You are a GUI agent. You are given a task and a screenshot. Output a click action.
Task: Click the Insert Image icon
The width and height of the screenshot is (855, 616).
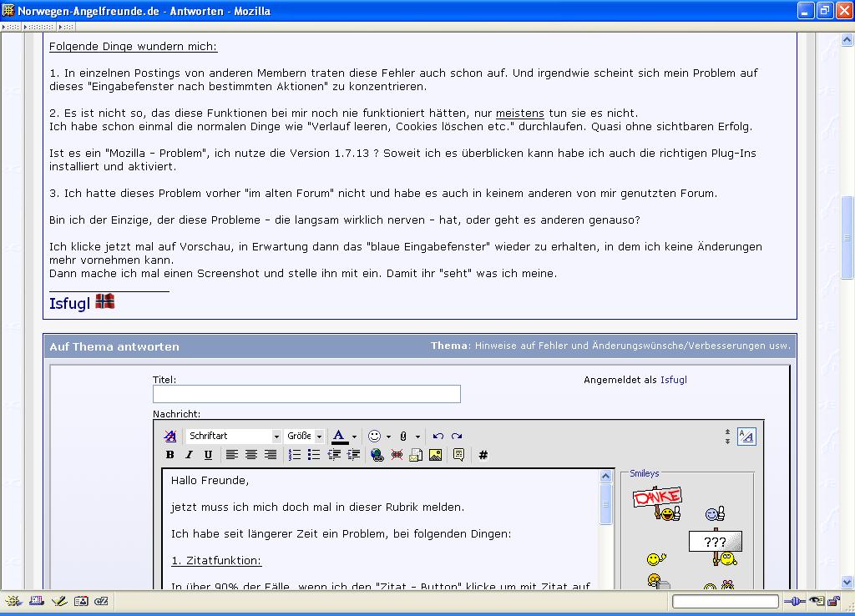click(x=435, y=455)
